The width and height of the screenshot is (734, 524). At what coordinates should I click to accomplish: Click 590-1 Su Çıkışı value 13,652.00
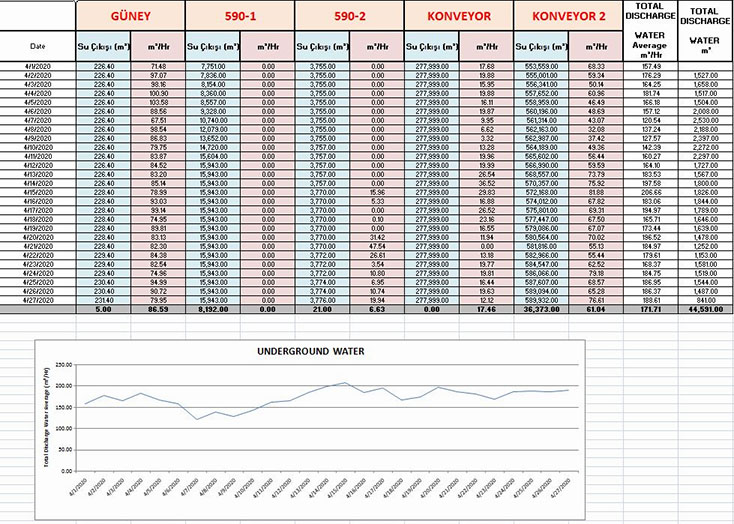[213, 138]
